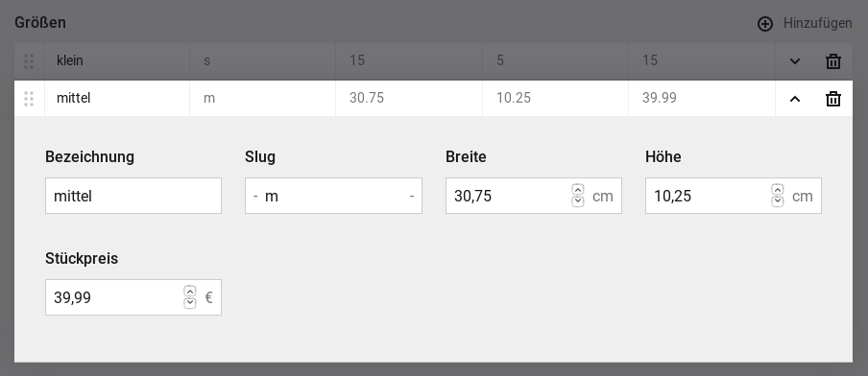
Task: Select the klein row name cell
Action: pos(117,61)
